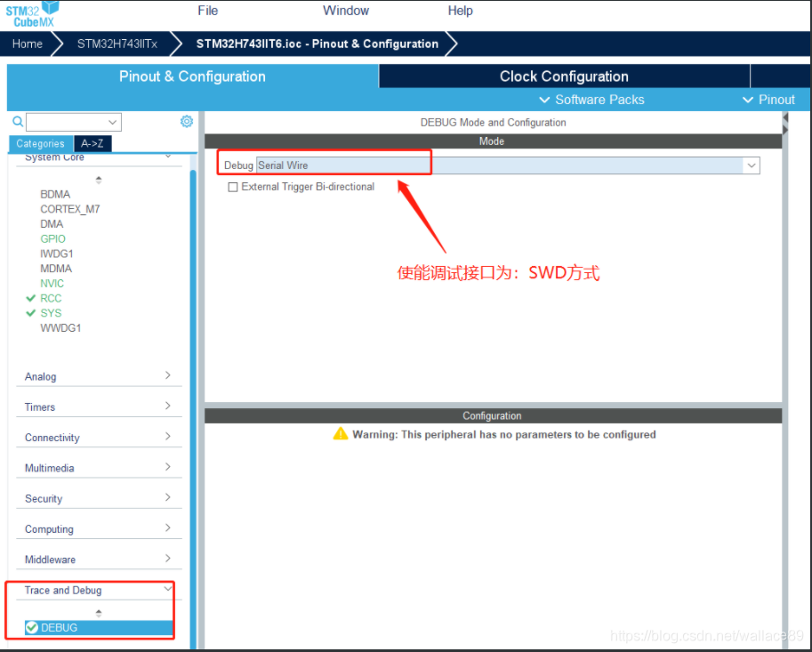Viewport: 812px width, 652px height.
Task: Open the File menu
Action: 207,11
